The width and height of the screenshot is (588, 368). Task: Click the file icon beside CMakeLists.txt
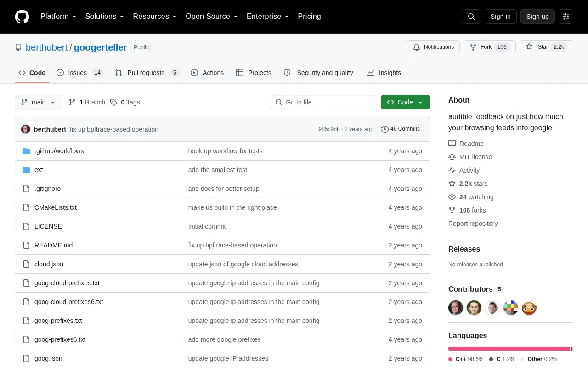click(26, 207)
